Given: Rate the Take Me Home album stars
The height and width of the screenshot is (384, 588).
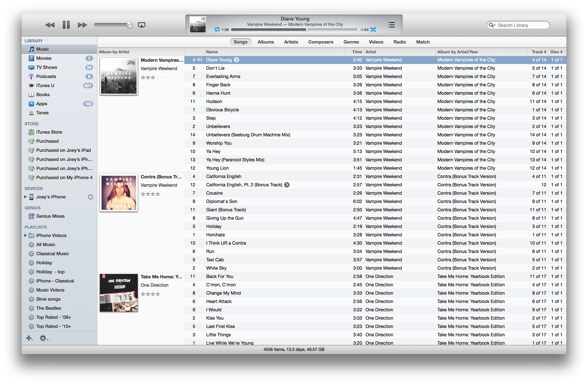Looking at the screenshot, I should [x=152, y=294].
